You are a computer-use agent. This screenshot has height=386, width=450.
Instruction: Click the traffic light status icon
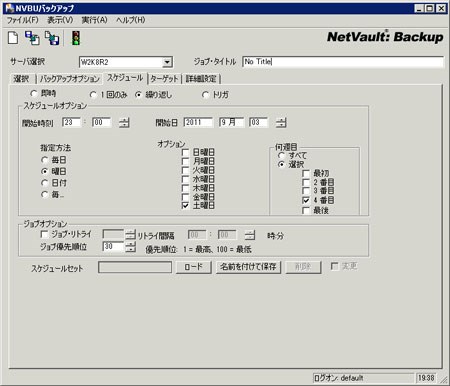(x=76, y=38)
